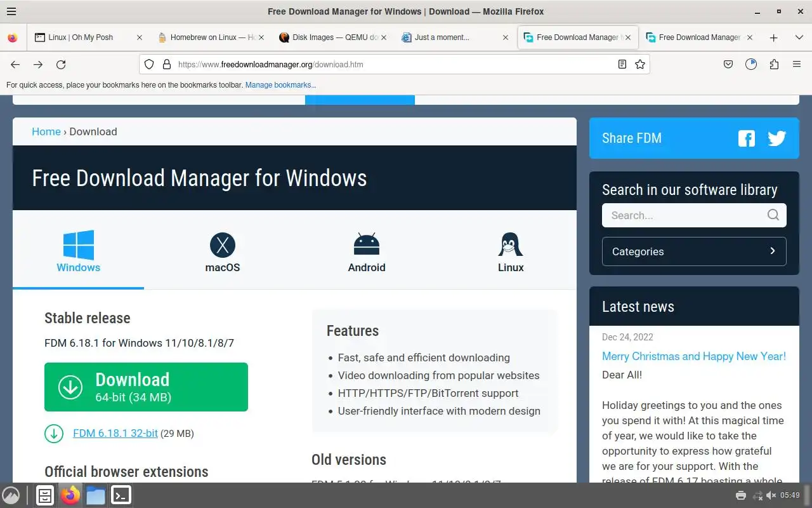The height and width of the screenshot is (508, 812).
Task: Click the 32-bit download arrow icon
Action: [x=54, y=433]
